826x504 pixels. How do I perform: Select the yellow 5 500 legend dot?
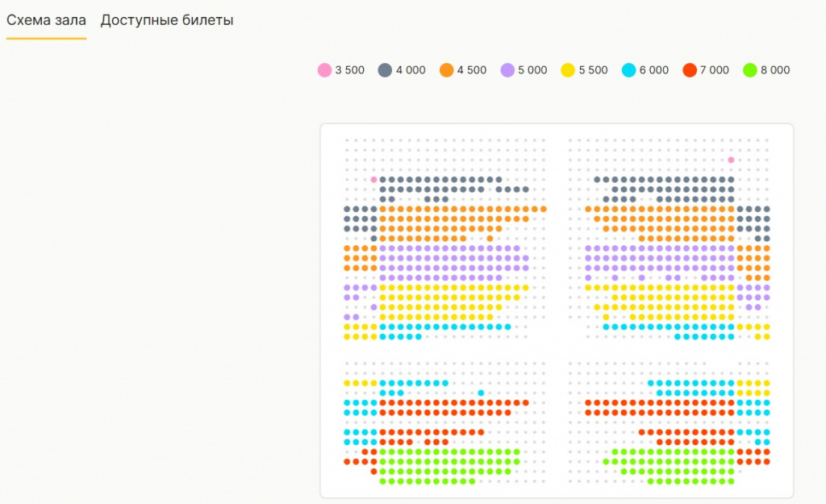(568, 70)
